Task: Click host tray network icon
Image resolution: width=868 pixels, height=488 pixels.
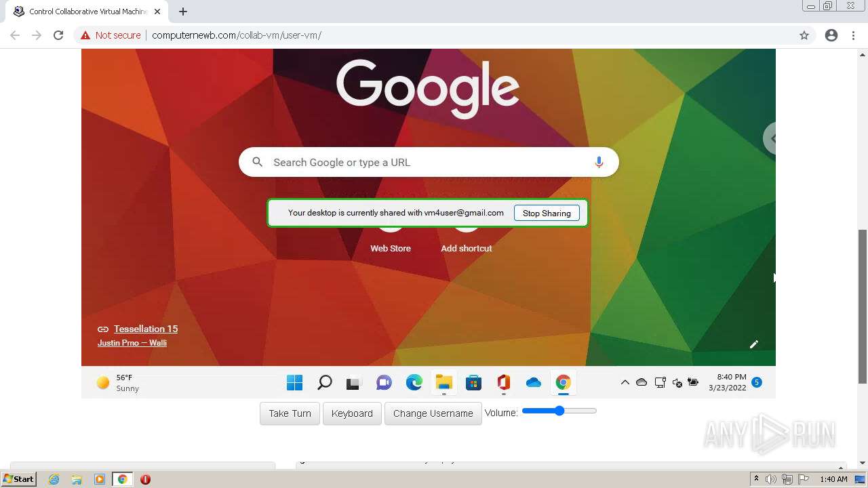Action: [787, 479]
